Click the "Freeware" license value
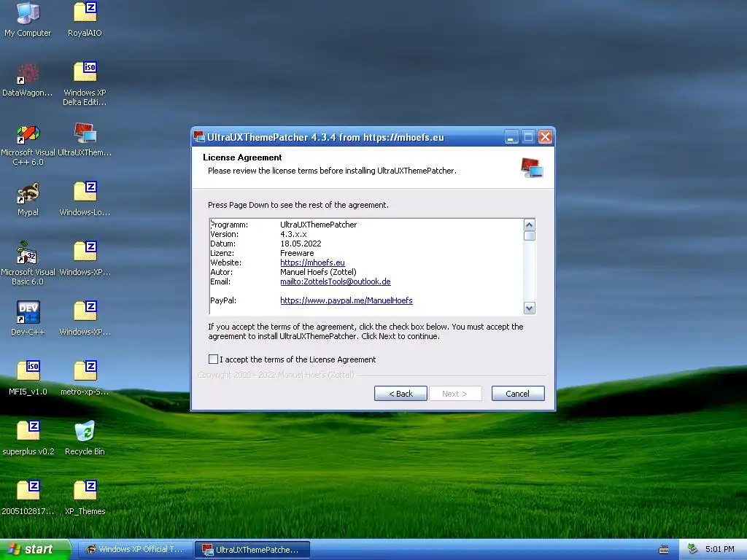The height and width of the screenshot is (560, 747). [x=297, y=253]
